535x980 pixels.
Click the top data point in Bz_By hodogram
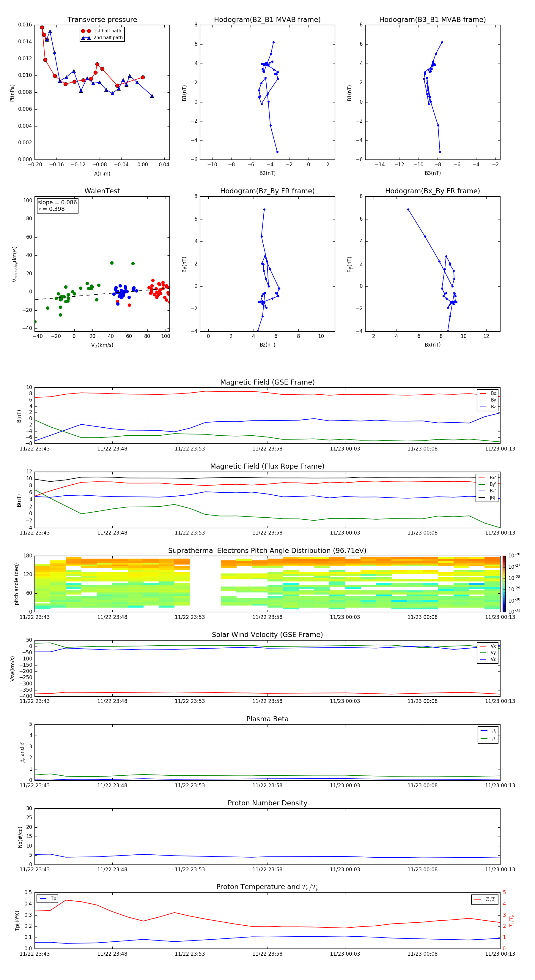click(264, 210)
